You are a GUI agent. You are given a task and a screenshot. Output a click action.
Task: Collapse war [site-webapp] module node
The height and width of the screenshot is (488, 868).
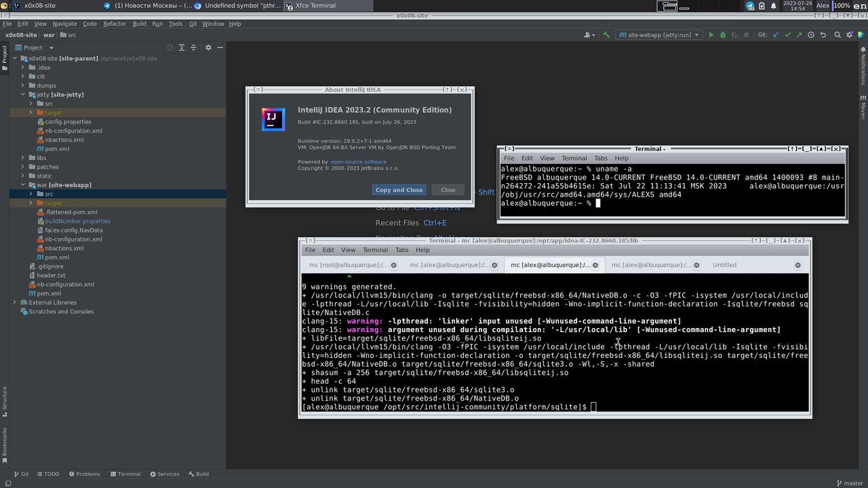pyautogui.click(x=23, y=184)
